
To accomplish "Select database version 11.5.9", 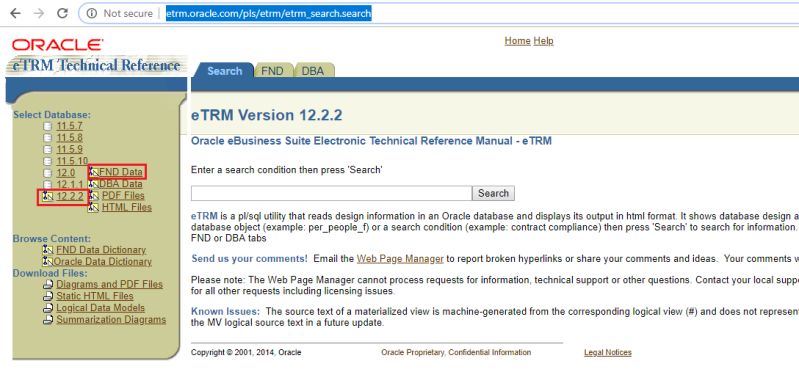I will [69, 149].
